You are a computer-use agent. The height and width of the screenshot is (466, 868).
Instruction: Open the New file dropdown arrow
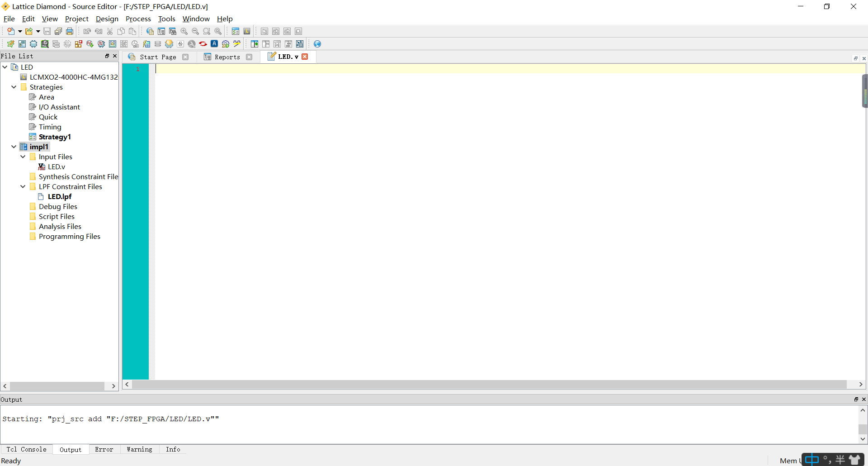click(20, 31)
